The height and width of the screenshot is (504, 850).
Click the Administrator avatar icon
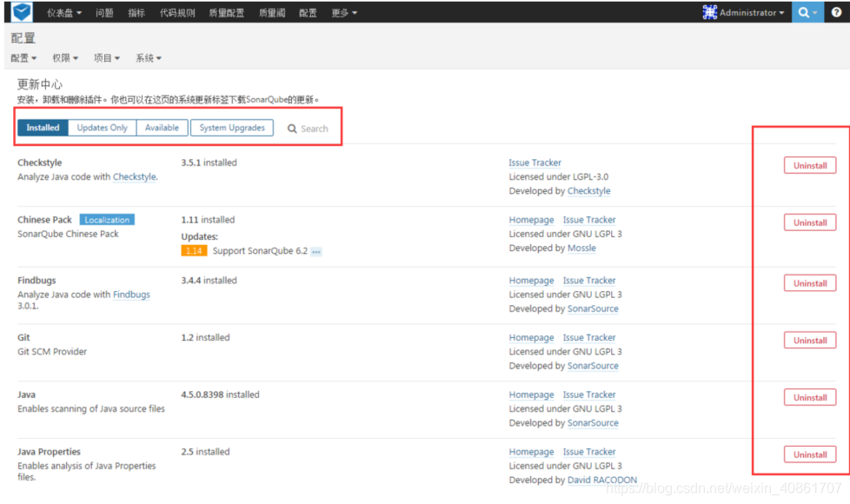click(709, 12)
